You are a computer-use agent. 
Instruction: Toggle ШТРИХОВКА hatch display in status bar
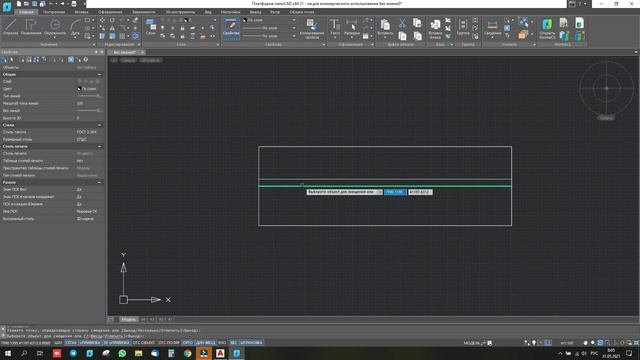coord(251,343)
